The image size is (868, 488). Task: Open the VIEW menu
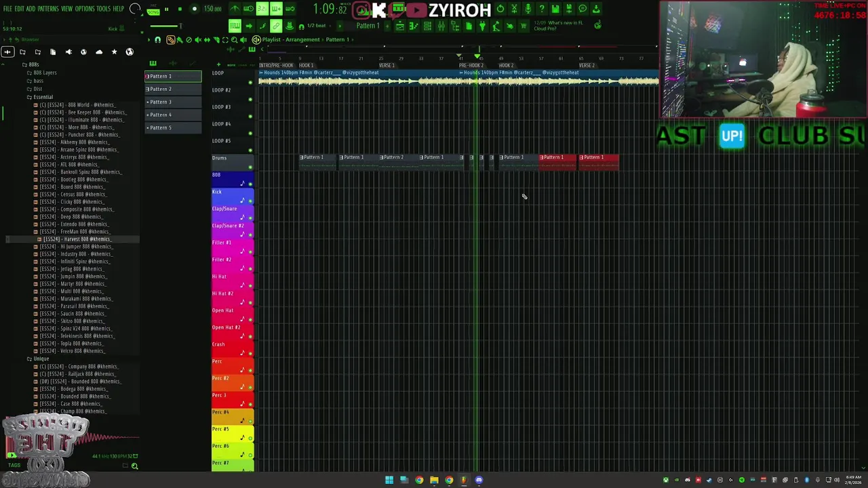click(67, 9)
